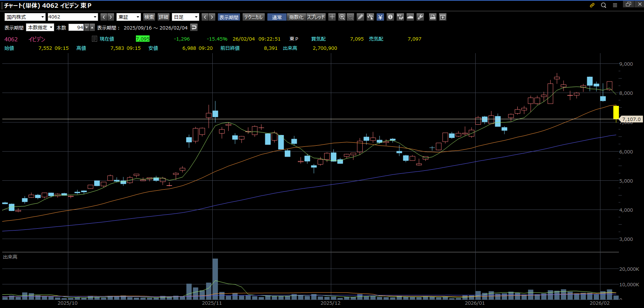Expand the 日足 timeframe dropdown
644x308 pixels.
click(x=186, y=17)
